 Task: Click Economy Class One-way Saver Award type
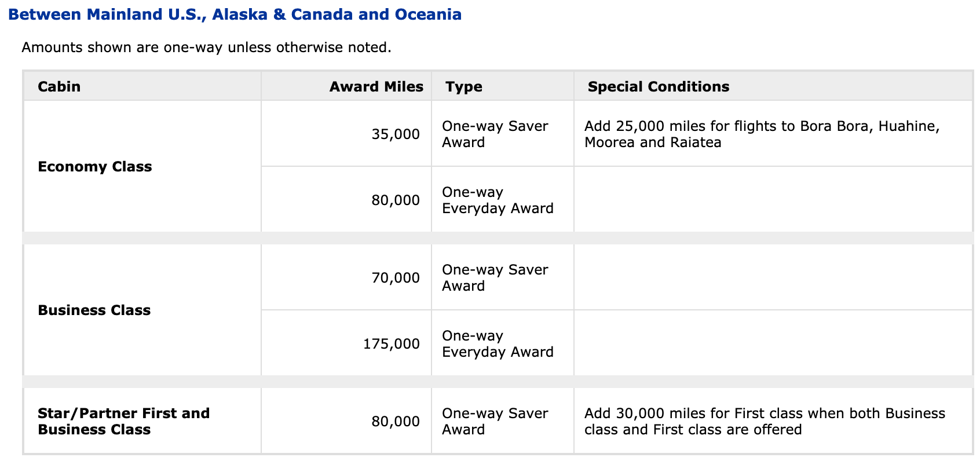(495, 134)
